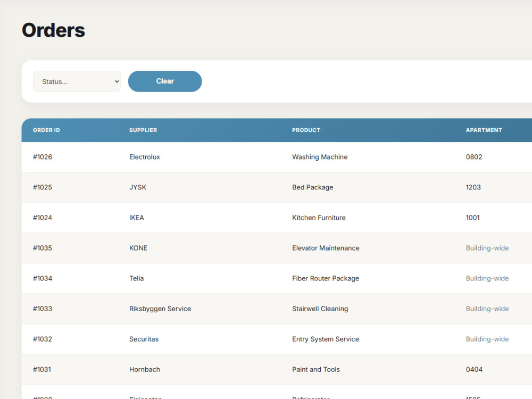The width and height of the screenshot is (532, 399).
Task: Select order #1026 cell
Action: (43, 157)
